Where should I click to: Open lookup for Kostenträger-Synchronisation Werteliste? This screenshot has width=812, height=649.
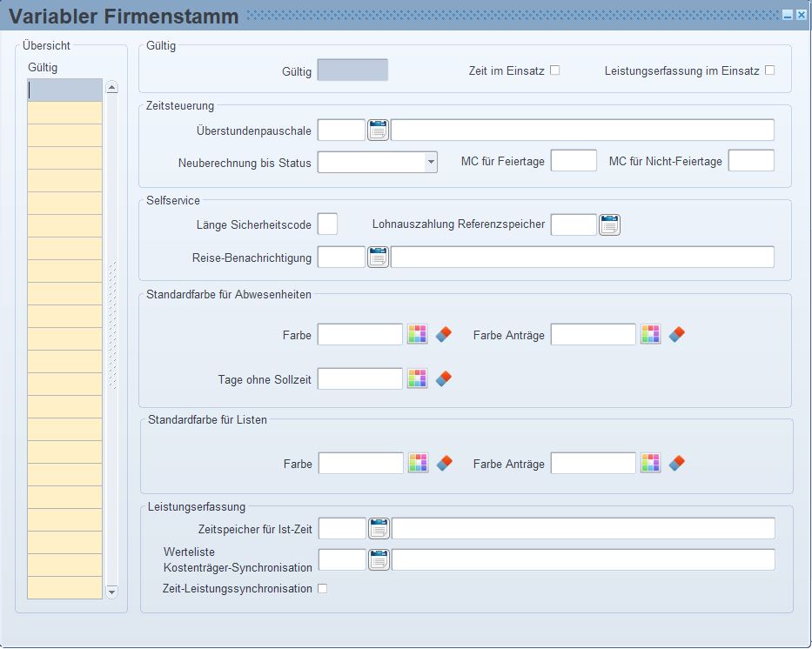(379, 560)
